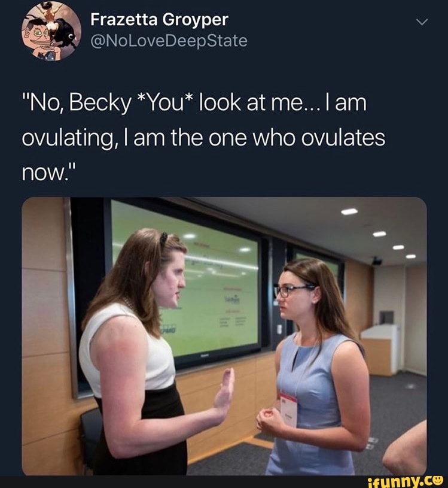Open the attached tweet photo
The image size is (448, 488).
pyautogui.click(x=224, y=336)
